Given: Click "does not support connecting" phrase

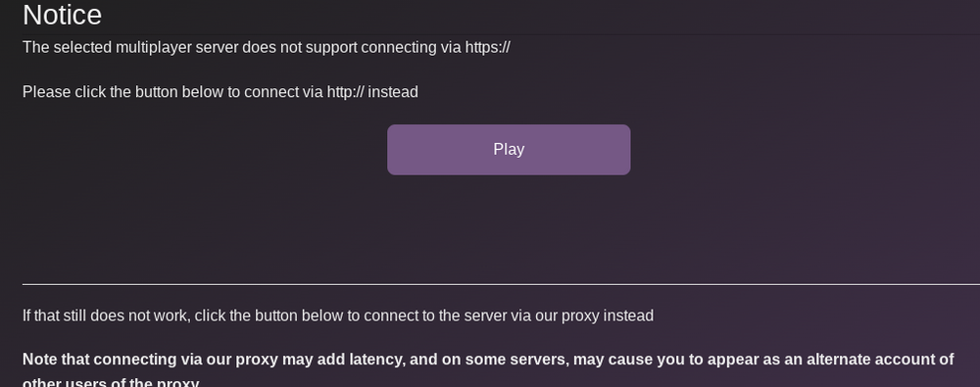Looking at the screenshot, I should [x=330, y=47].
